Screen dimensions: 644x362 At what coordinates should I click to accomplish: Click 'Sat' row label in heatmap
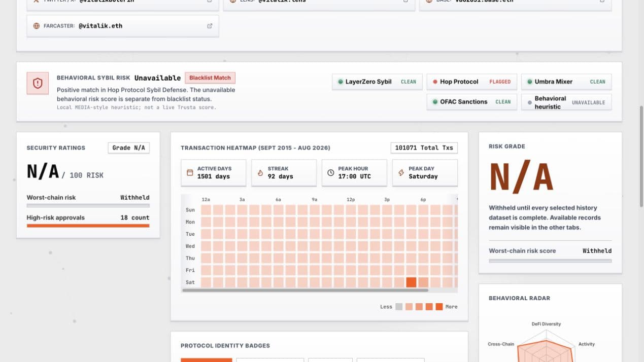click(190, 282)
